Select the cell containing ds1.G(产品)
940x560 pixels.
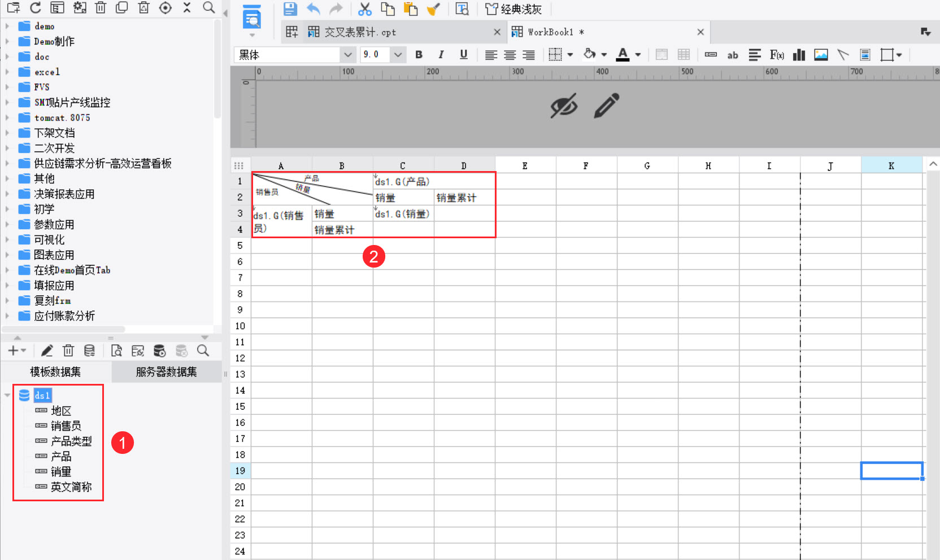pos(434,181)
